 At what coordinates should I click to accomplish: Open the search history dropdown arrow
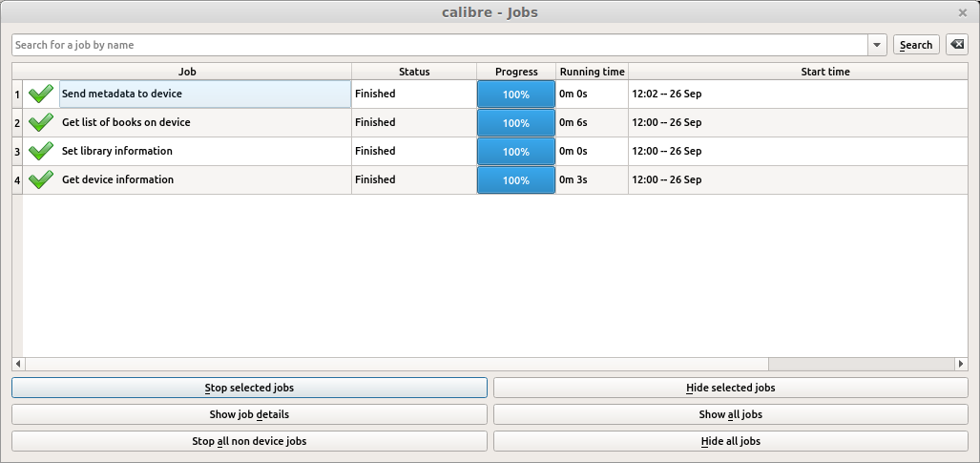point(876,45)
